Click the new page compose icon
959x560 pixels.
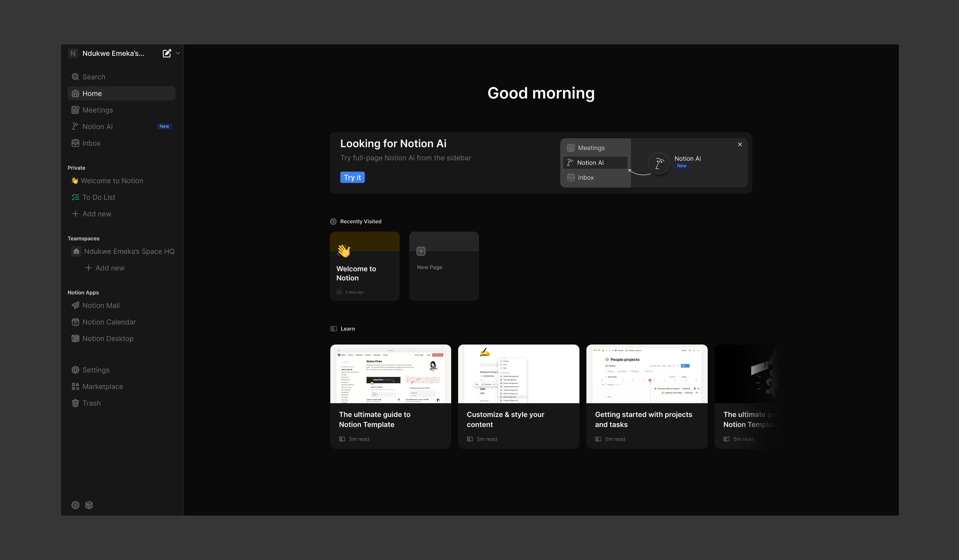point(167,53)
